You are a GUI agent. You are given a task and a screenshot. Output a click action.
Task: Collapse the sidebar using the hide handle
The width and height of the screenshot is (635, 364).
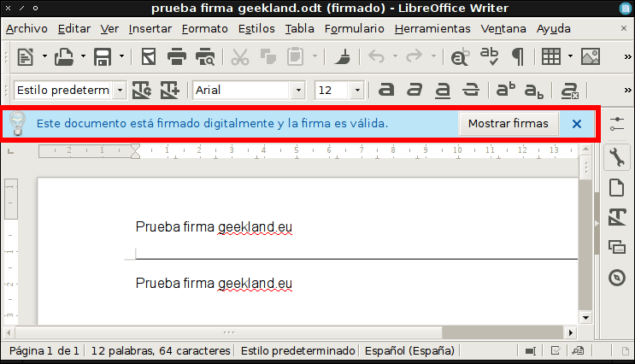pyautogui.click(x=597, y=224)
